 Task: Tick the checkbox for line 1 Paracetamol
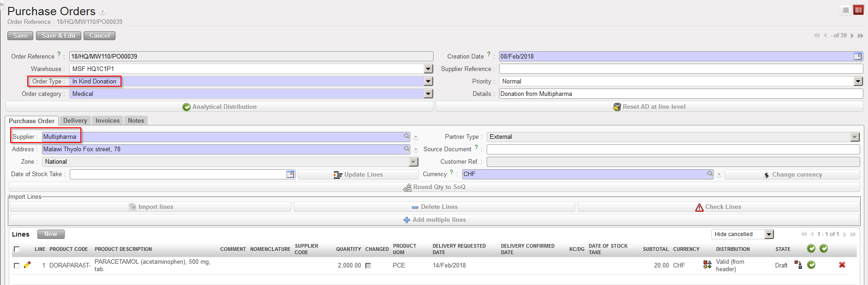[17, 266]
